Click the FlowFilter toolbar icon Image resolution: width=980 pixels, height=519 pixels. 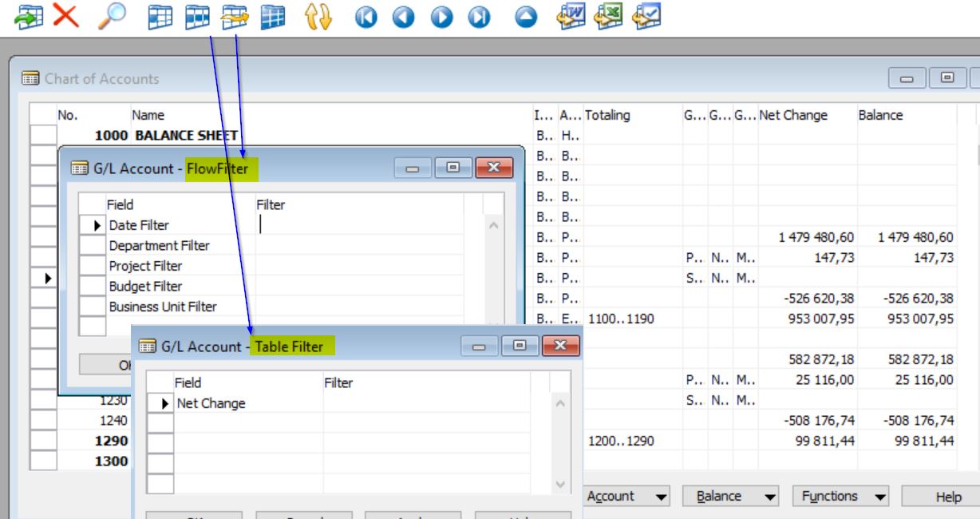pos(235,18)
